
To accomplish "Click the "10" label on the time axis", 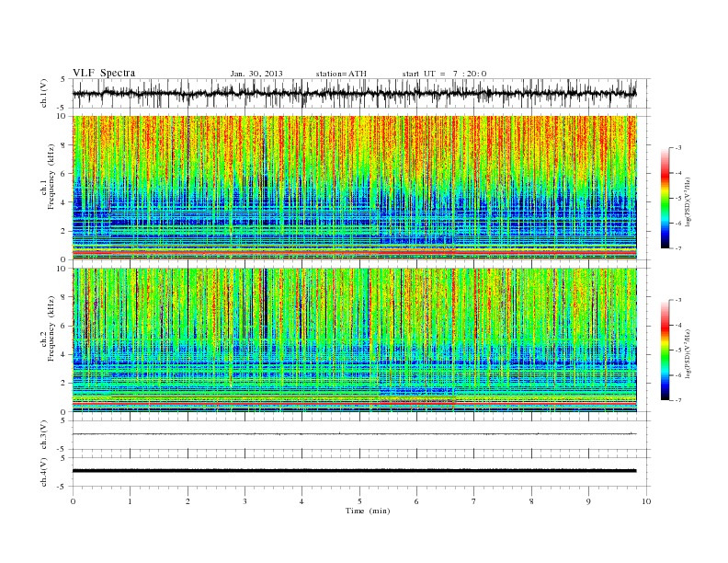I will point(646,501).
